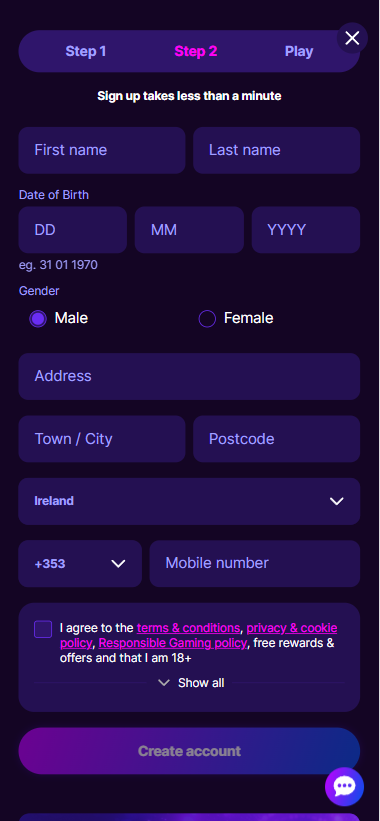The height and width of the screenshot is (821, 380).
Task: Go back to the Step 1 tab
Action: (x=86, y=51)
